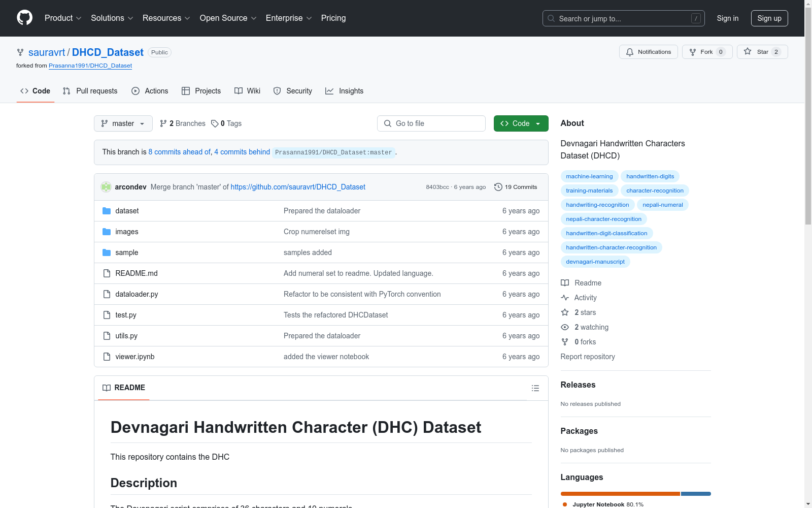
Task: Click the repository fork icon near sauravrt
Action: point(20,52)
